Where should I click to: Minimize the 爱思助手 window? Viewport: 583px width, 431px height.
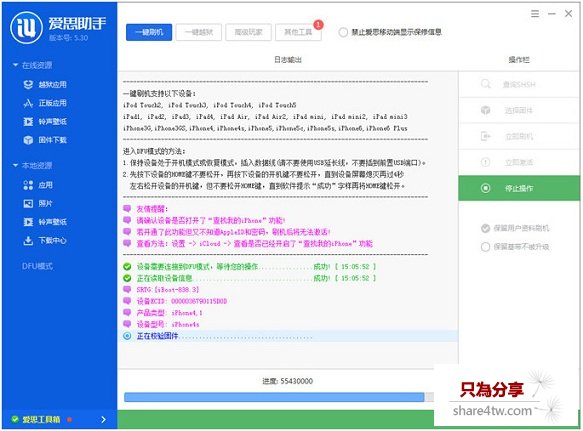(552, 14)
